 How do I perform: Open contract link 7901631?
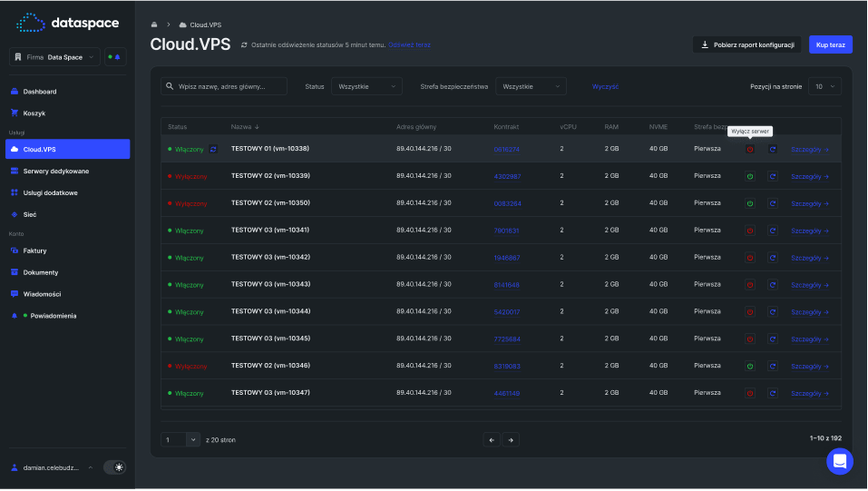tap(506, 231)
